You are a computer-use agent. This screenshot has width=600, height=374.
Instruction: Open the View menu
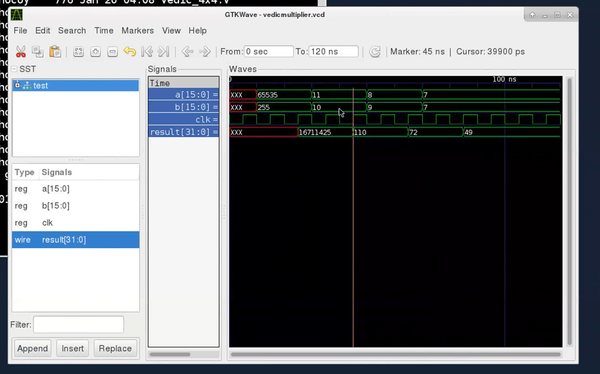(x=171, y=31)
